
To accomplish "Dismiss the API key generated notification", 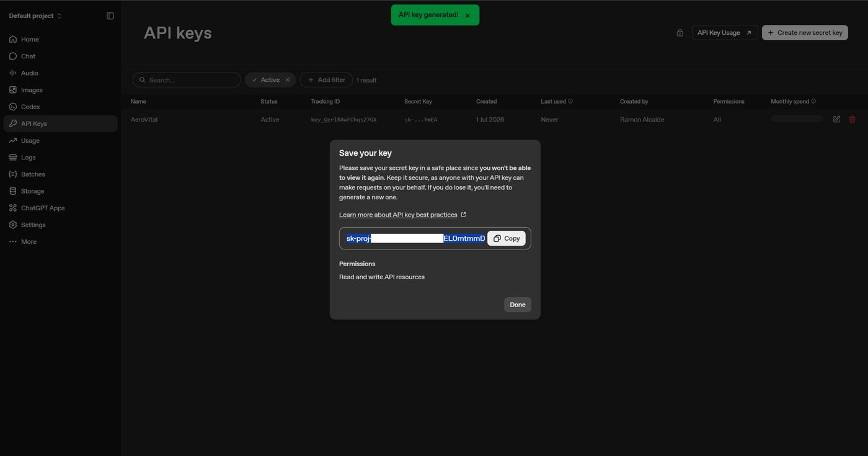I will (x=467, y=16).
